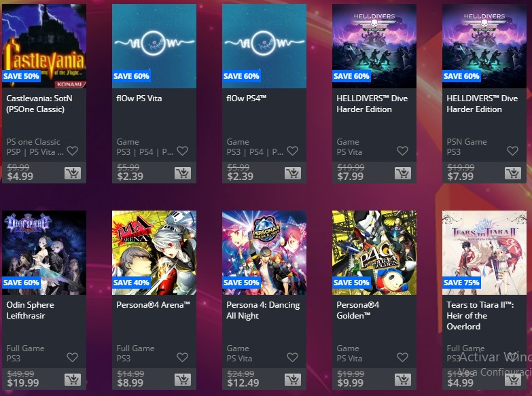Add Persona 4 Arena to cart
532x396 pixels.
183,380
